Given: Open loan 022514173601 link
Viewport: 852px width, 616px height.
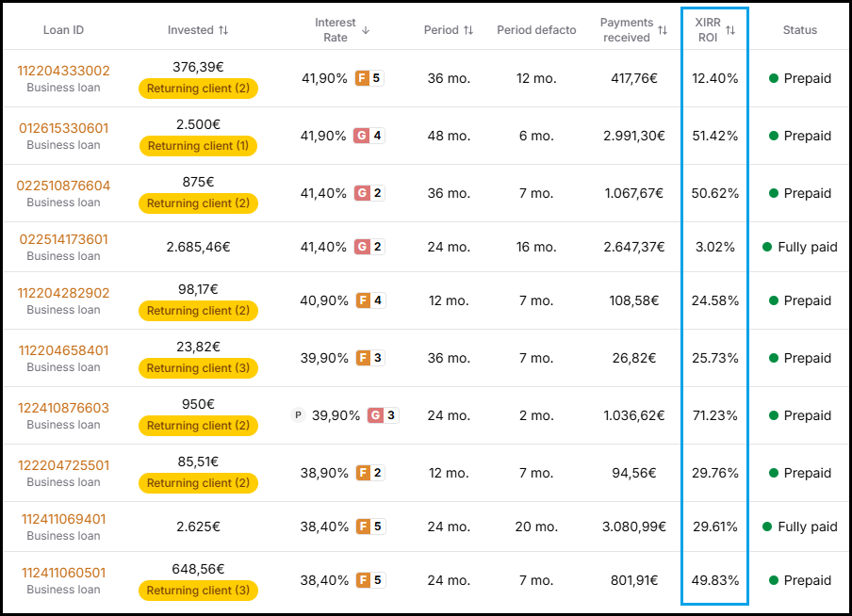Looking at the screenshot, I should click(x=63, y=239).
